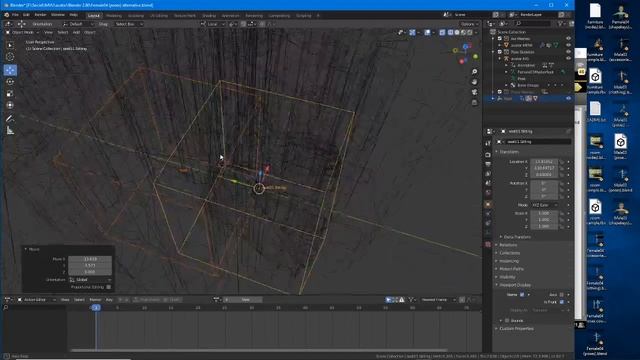Screen dimensions: 640x360
Task: Toggle the Name checkbox in Viewport Display
Action: tap(522, 294)
